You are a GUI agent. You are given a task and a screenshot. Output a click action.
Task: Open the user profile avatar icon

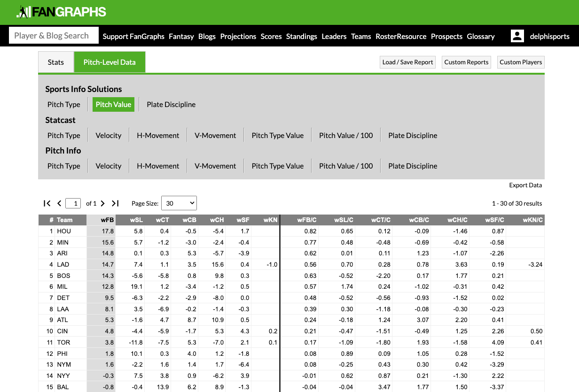tap(517, 36)
